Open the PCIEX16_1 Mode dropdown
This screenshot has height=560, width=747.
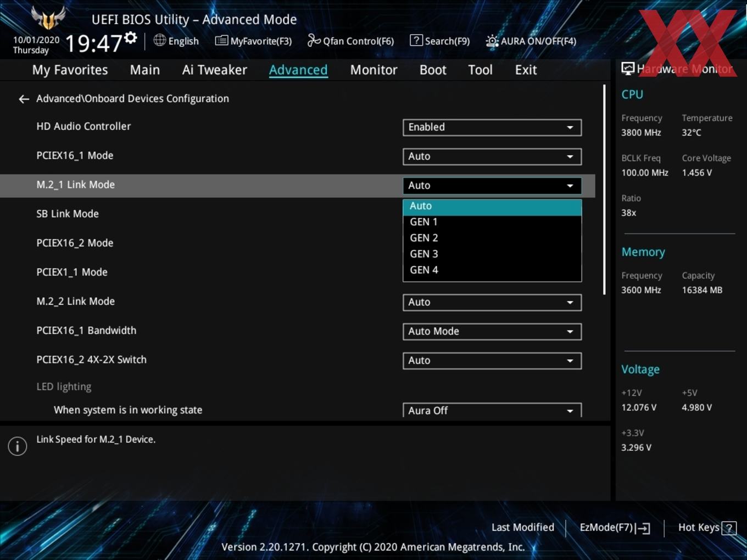pos(492,156)
